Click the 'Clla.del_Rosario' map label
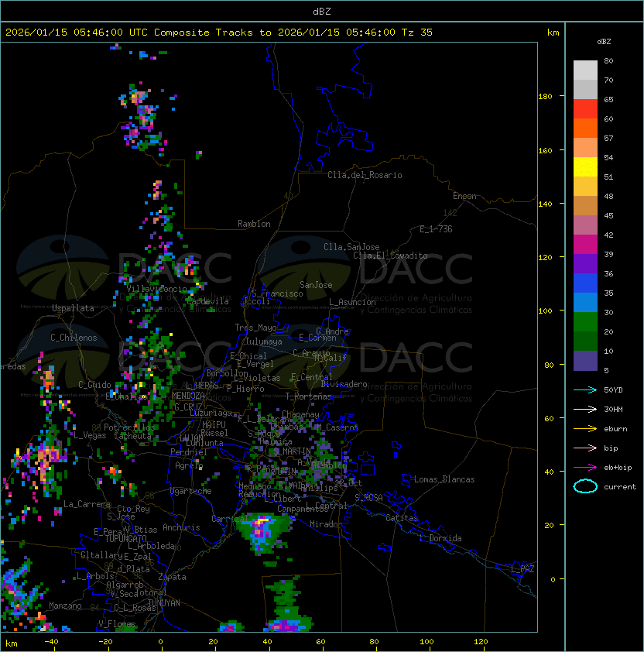This screenshot has height=652, width=644. [x=365, y=175]
